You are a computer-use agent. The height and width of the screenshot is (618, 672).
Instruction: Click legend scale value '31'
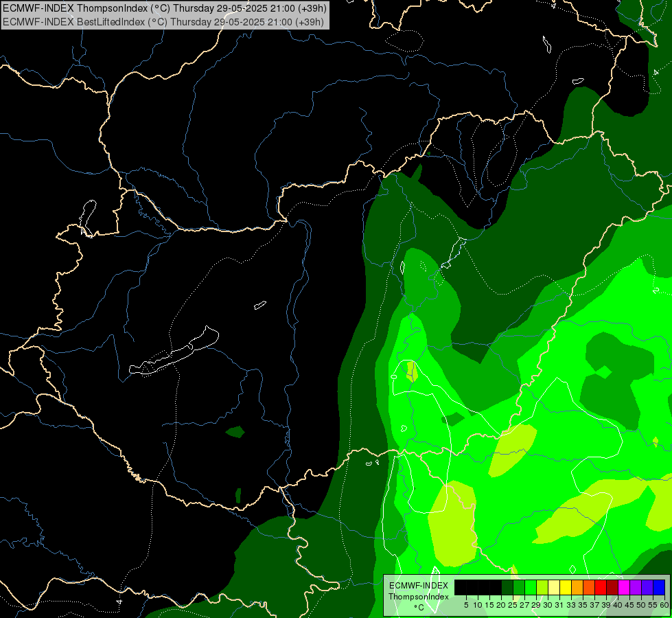pos(559,605)
